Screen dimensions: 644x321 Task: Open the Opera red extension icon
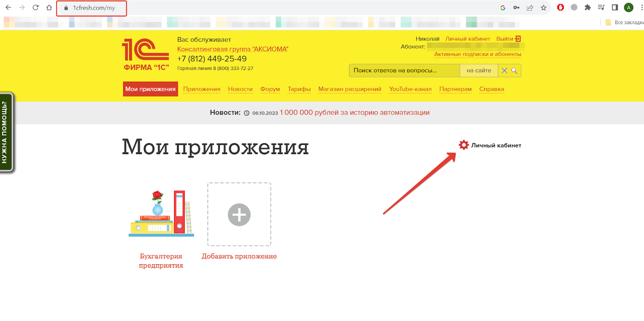[560, 7]
